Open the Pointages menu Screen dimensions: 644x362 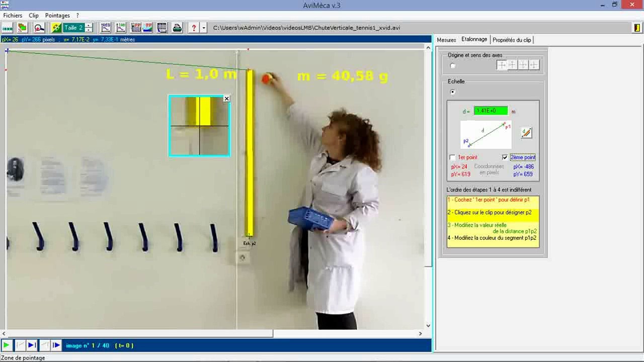(57, 16)
